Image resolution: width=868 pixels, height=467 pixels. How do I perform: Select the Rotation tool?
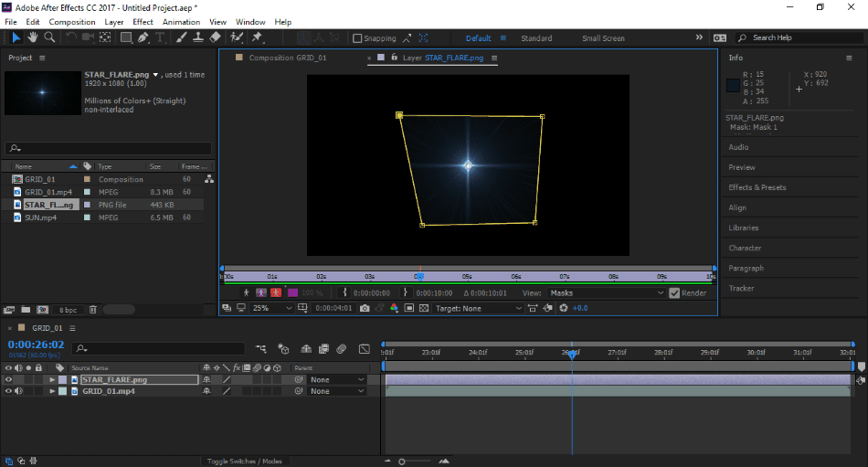[x=71, y=37]
